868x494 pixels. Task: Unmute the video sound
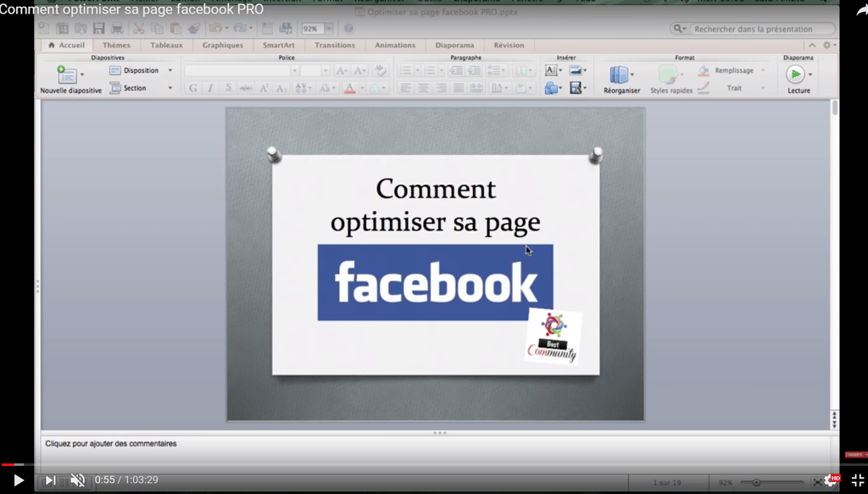click(78, 480)
